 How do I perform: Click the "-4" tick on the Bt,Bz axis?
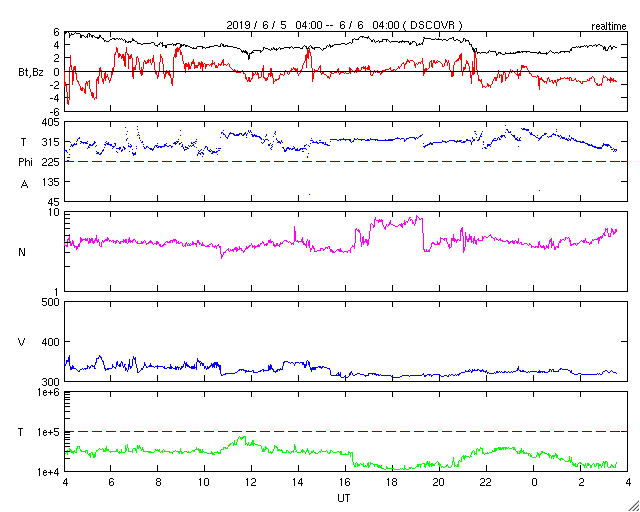pos(55,98)
